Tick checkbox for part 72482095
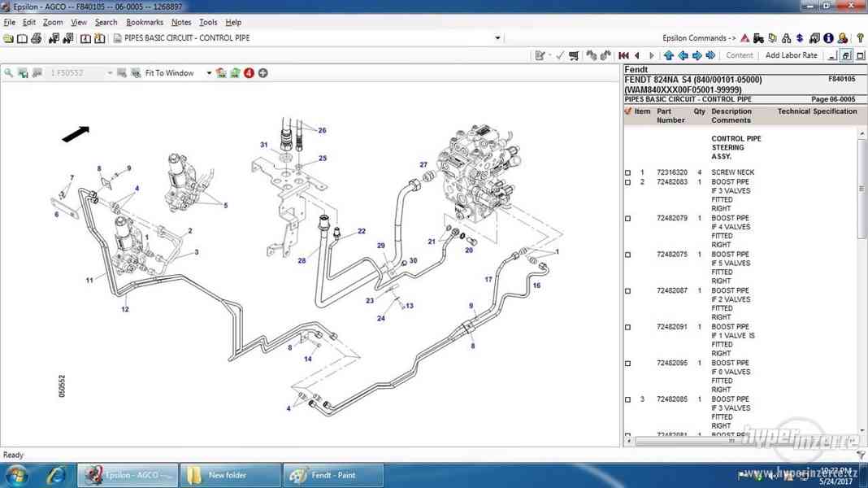Image resolution: width=868 pixels, height=488 pixels. click(627, 364)
